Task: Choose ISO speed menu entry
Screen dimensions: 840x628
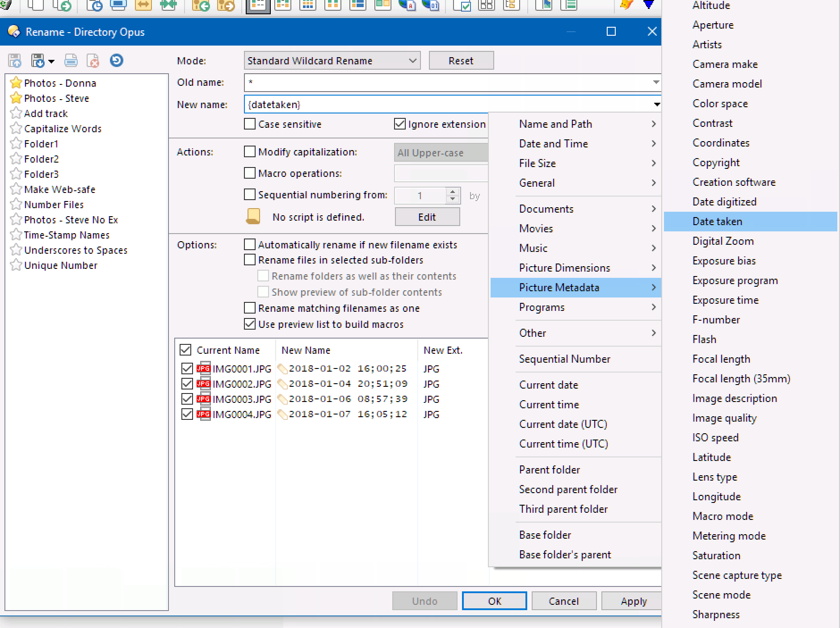Action: tap(751, 437)
